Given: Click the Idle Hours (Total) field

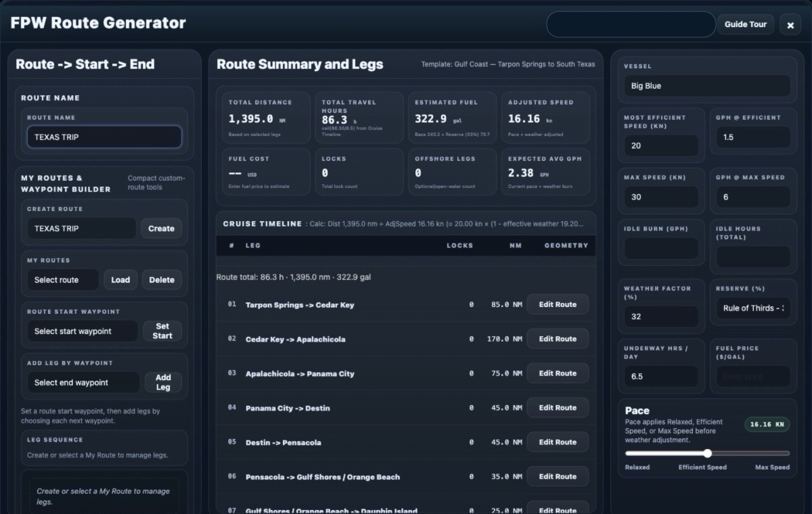Looking at the screenshot, I should tap(753, 256).
